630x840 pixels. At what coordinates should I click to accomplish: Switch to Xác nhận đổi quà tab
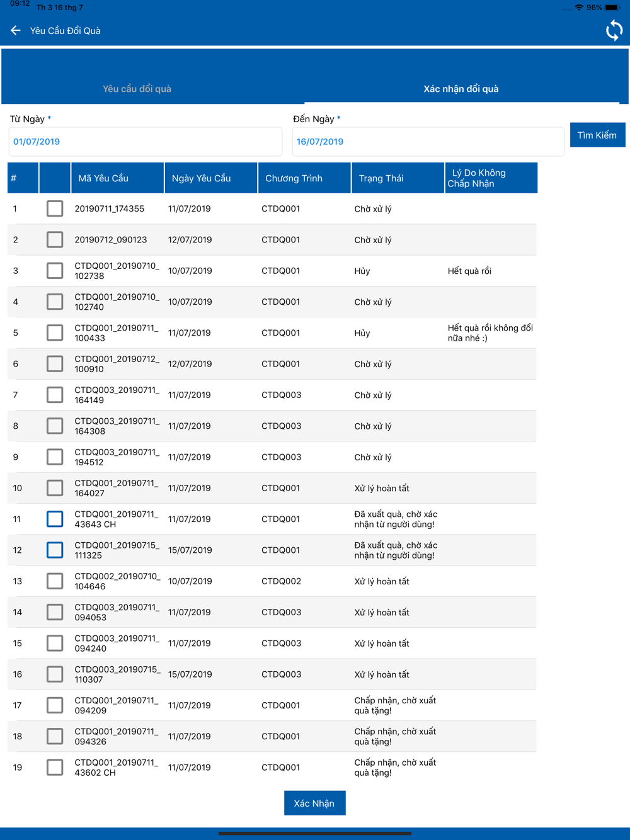(461, 89)
